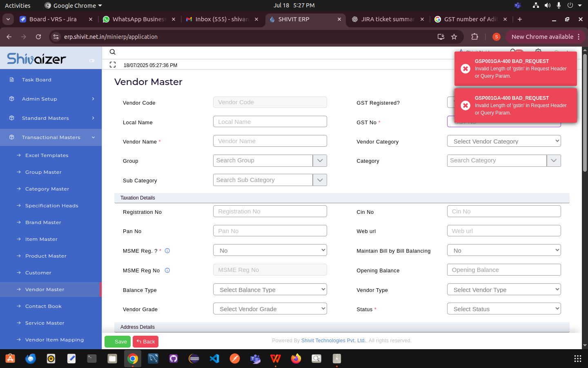
Task: Launch Visual Studio Code from the dock
Action: click(214, 359)
